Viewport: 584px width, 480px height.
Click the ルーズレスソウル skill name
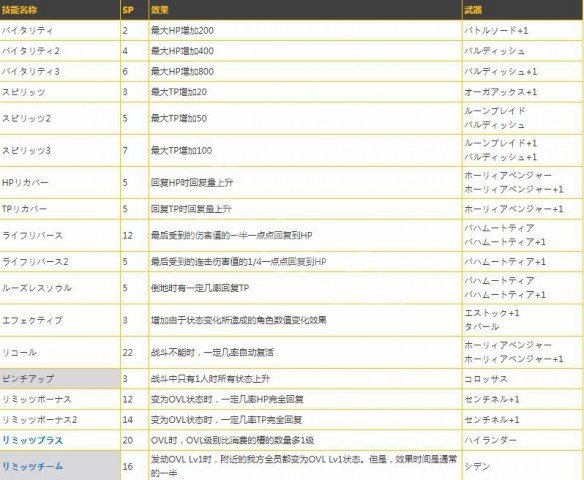pos(37,288)
